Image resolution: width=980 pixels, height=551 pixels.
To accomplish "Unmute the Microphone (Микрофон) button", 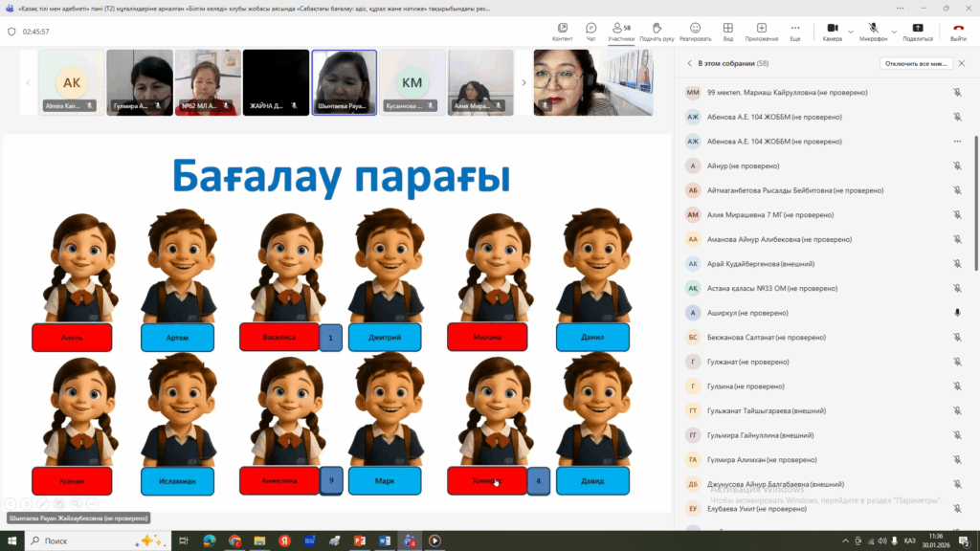I will pos(873,31).
